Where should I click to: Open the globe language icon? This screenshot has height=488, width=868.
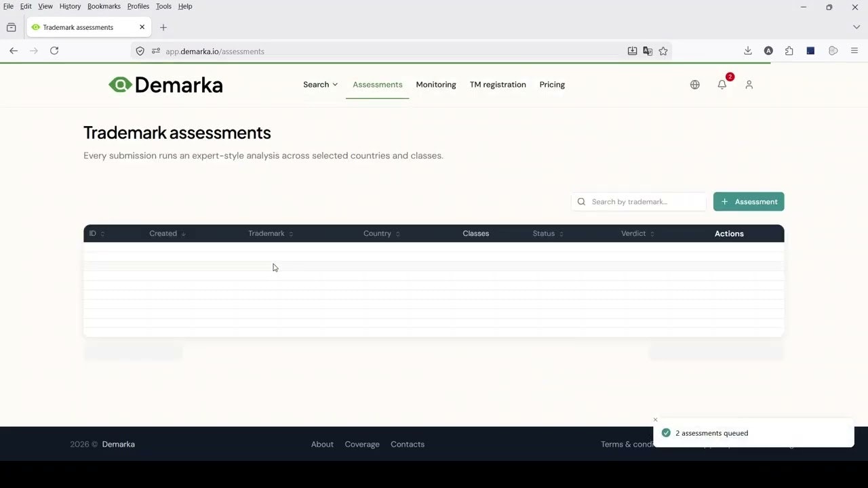pos(694,84)
